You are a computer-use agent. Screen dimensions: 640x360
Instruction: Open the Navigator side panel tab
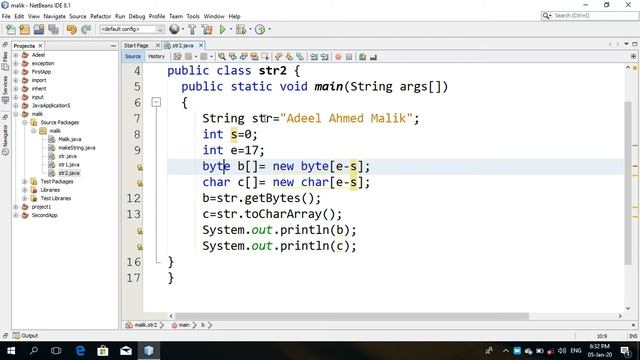(5, 139)
